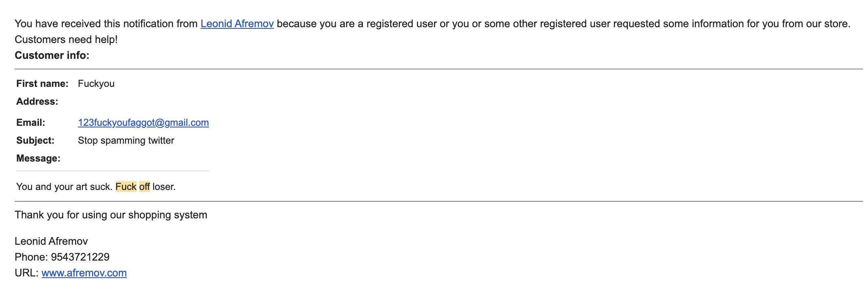868x289 pixels.
Task: Click the plain 'Leonid Afremov' signature name
Action: coord(51,241)
